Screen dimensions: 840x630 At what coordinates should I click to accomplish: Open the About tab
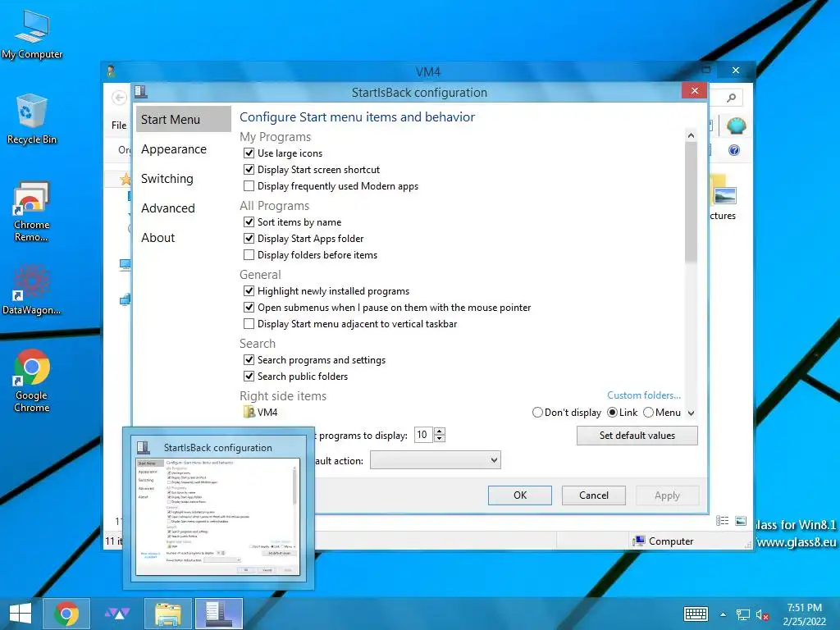click(x=183, y=237)
